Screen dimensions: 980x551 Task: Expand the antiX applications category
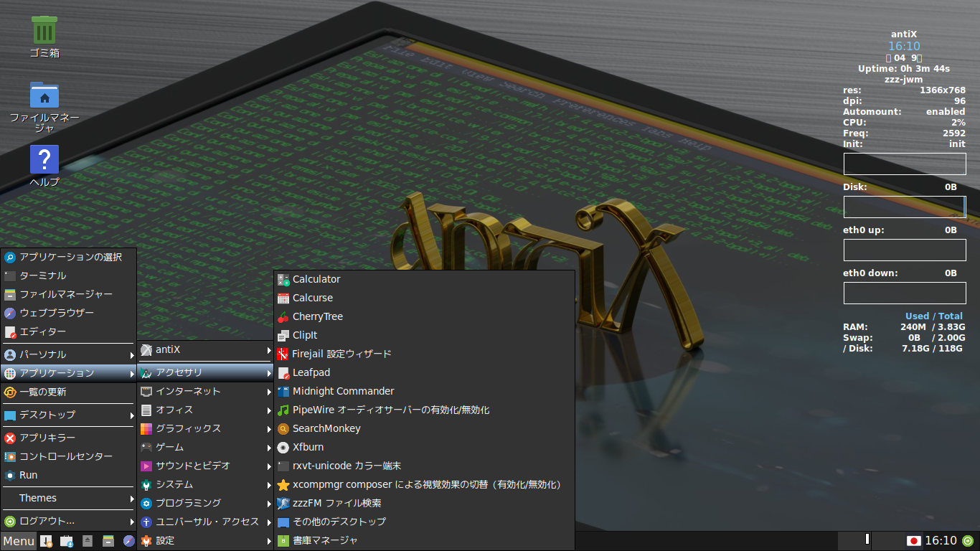click(x=206, y=349)
